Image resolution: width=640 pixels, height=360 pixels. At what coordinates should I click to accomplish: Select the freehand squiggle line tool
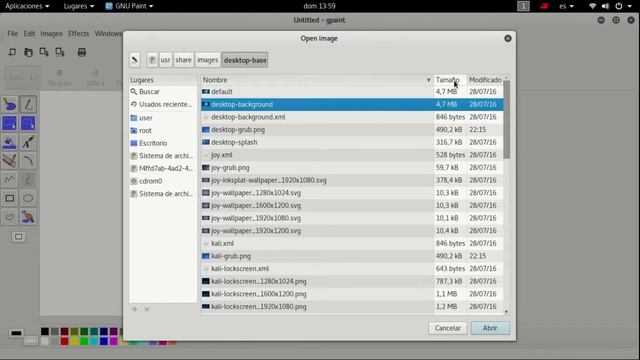[9, 180]
